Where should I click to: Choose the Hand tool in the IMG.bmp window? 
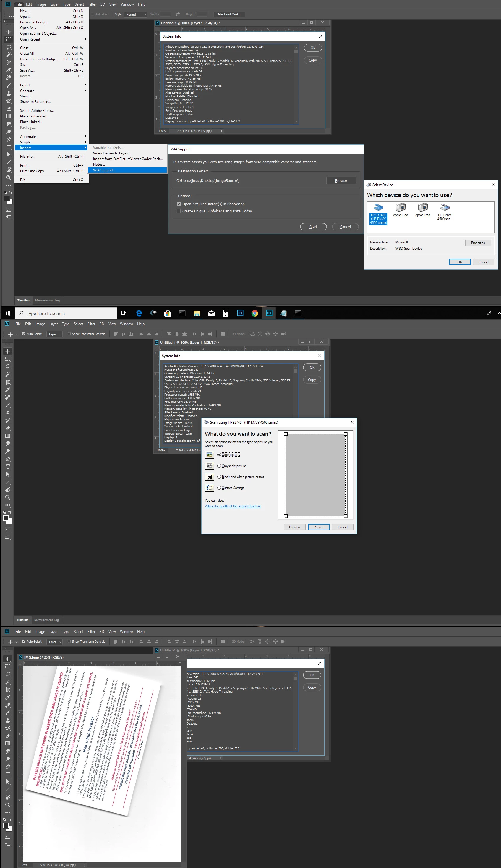[x=8, y=797]
